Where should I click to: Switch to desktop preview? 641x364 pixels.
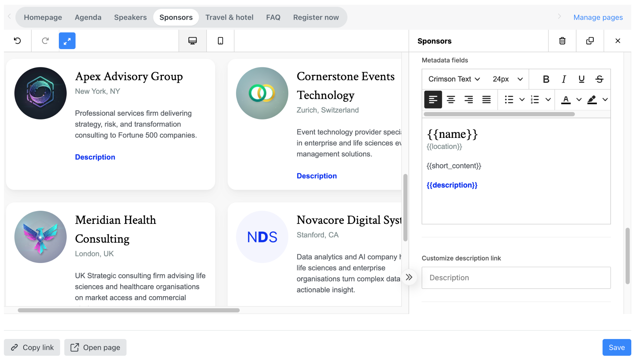pos(192,41)
